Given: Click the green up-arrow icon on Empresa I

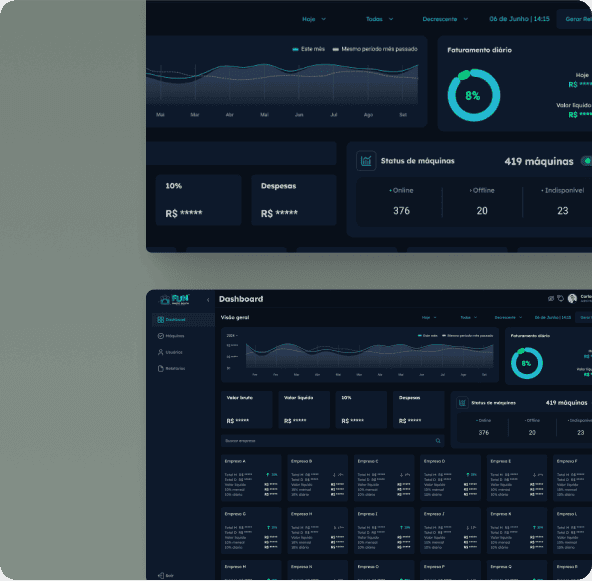Looking at the screenshot, I should pyautogui.click(x=401, y=528).
